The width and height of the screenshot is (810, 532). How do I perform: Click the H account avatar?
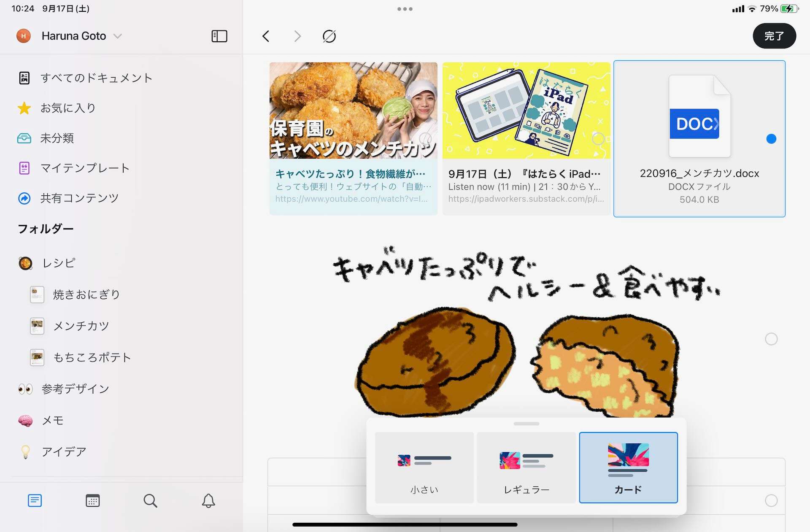pyautogui.click(x=24, y=36)
